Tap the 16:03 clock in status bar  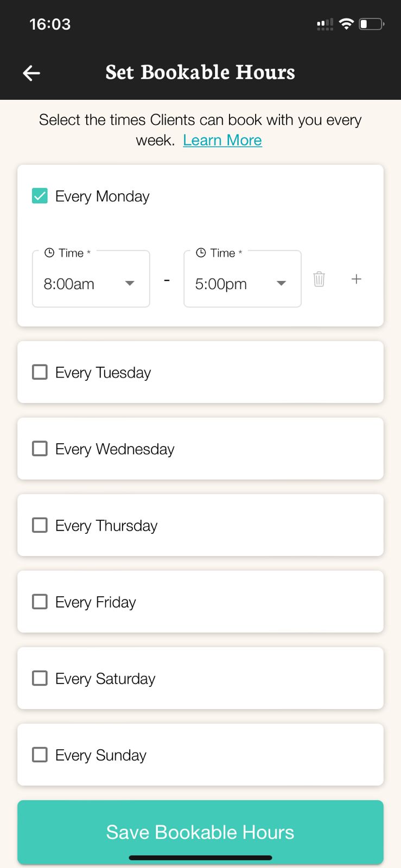pyautogui.click(x=50, y=24)
